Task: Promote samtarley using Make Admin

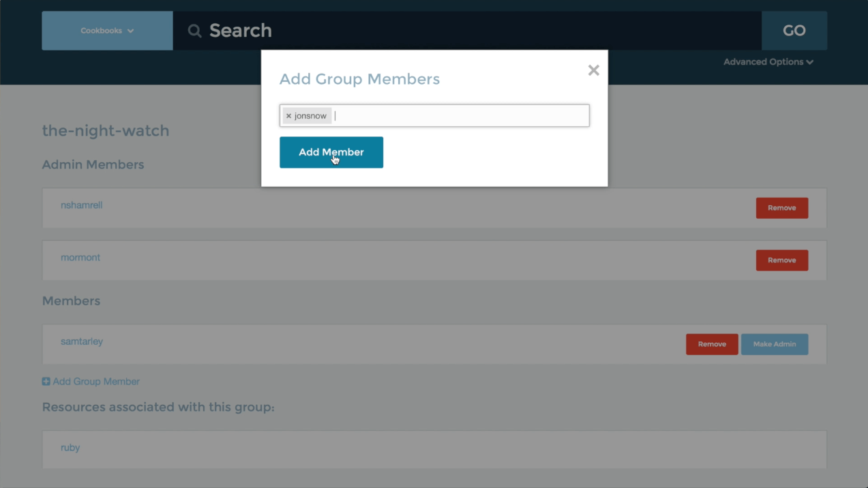Action: (775, 344)
